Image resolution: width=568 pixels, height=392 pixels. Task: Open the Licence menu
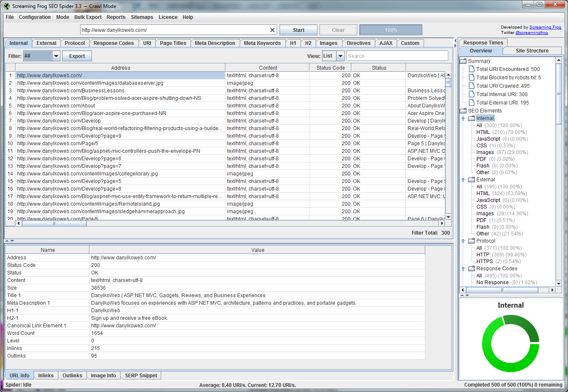(x=168, y=17)
